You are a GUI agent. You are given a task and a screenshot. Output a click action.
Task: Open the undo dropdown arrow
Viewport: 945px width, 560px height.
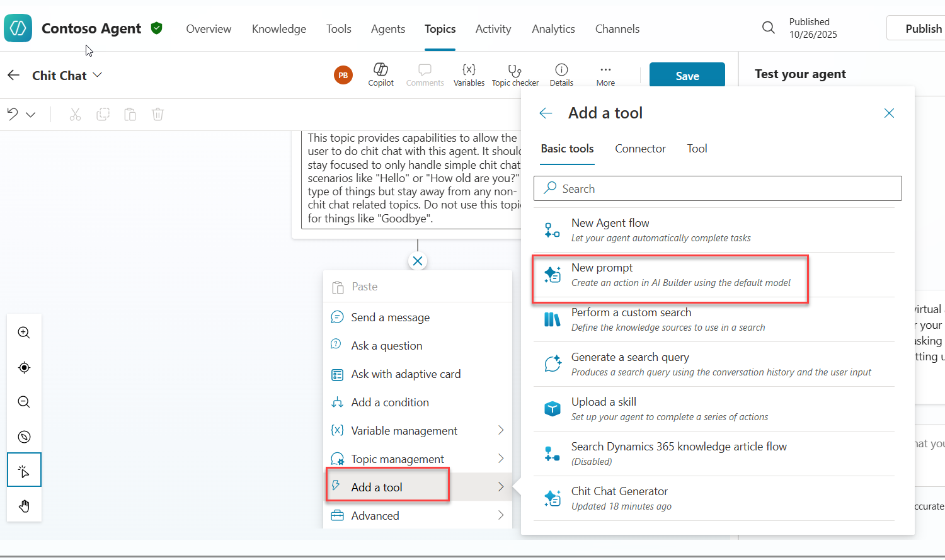31,115
